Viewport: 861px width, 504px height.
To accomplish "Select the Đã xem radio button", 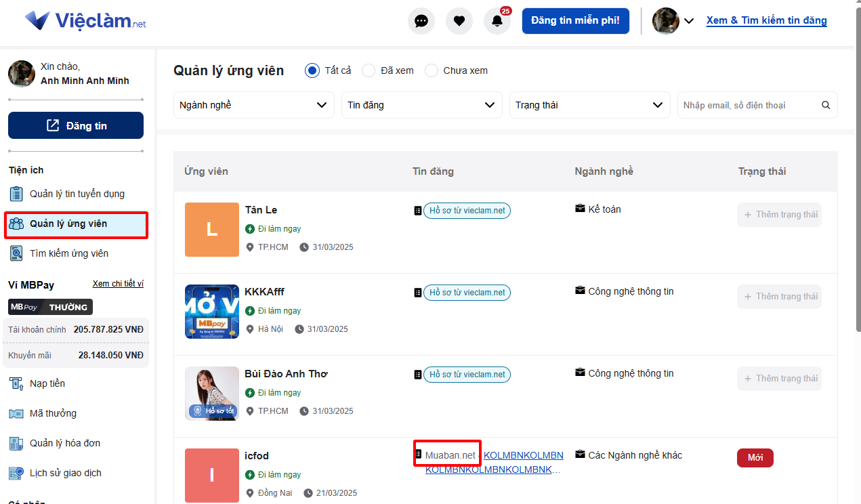I will tap(369, 70).
